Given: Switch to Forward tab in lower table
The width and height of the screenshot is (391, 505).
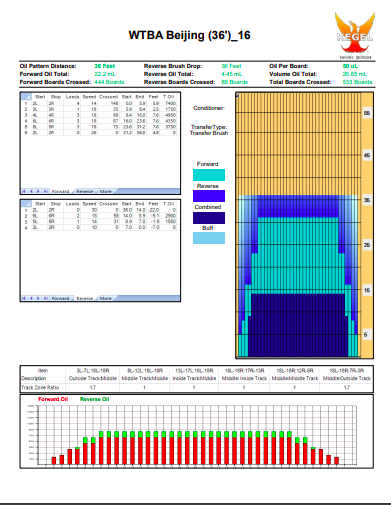Looking at the screenshot, I should [x=60, y=298].
